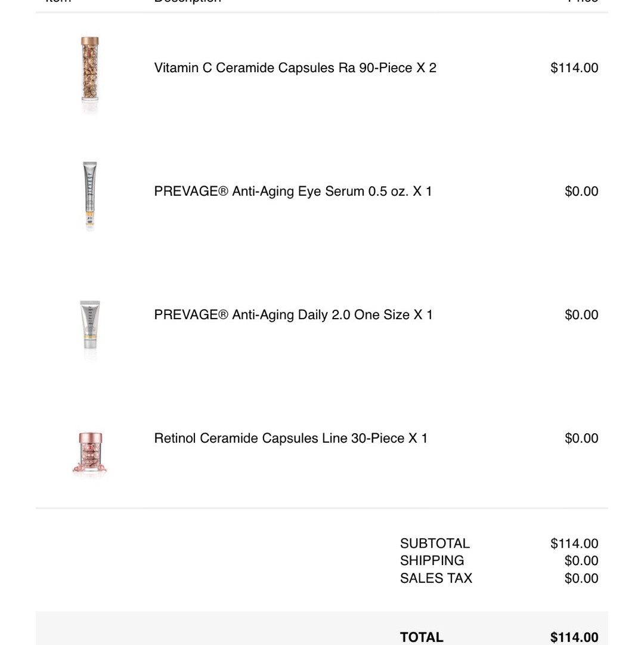Select the Vitamin C Ceramide Capsules description text
The width and height of the screenshot is (644, 645).
click(x=295, y=68)
